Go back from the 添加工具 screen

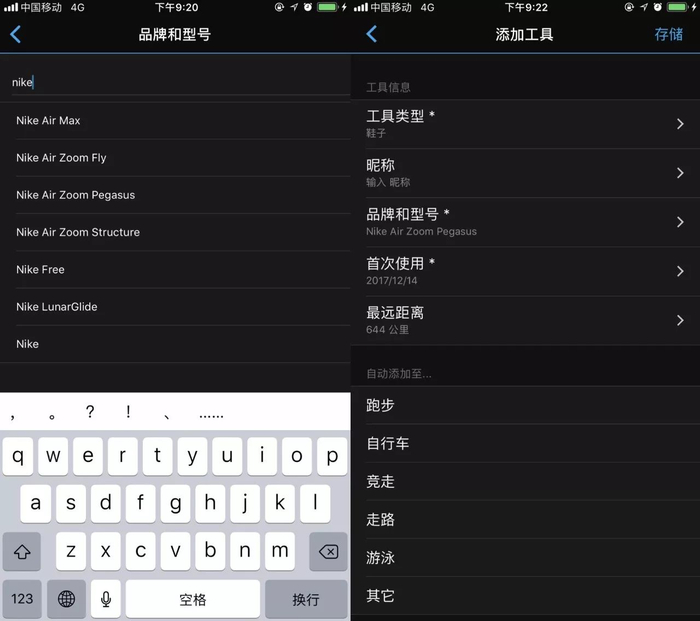(371, 34)
